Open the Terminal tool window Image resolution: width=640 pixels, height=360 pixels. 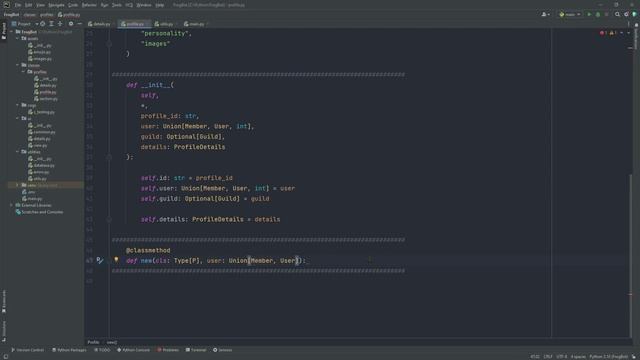pos(196,350)
